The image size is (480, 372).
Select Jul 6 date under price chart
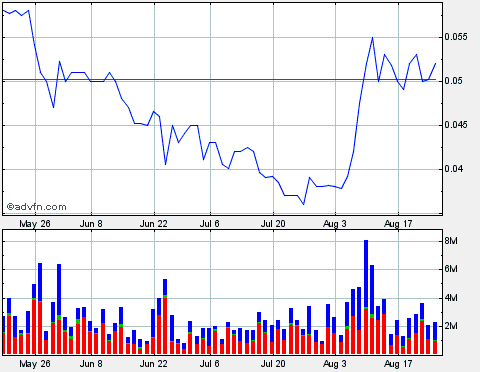coord(210,224)
